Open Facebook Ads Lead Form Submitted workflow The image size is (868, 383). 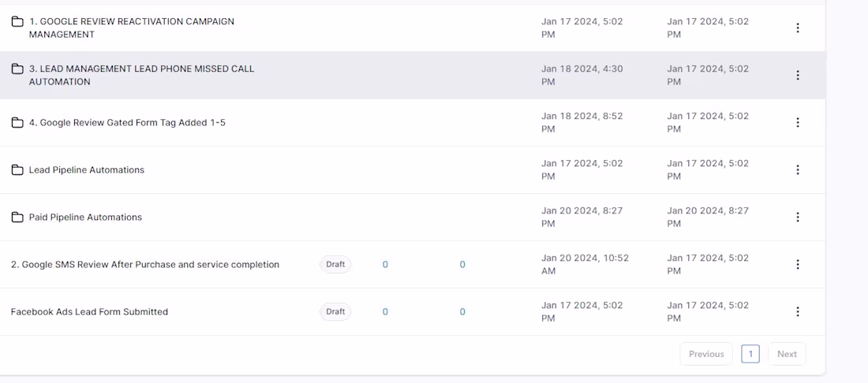[89, 312]
